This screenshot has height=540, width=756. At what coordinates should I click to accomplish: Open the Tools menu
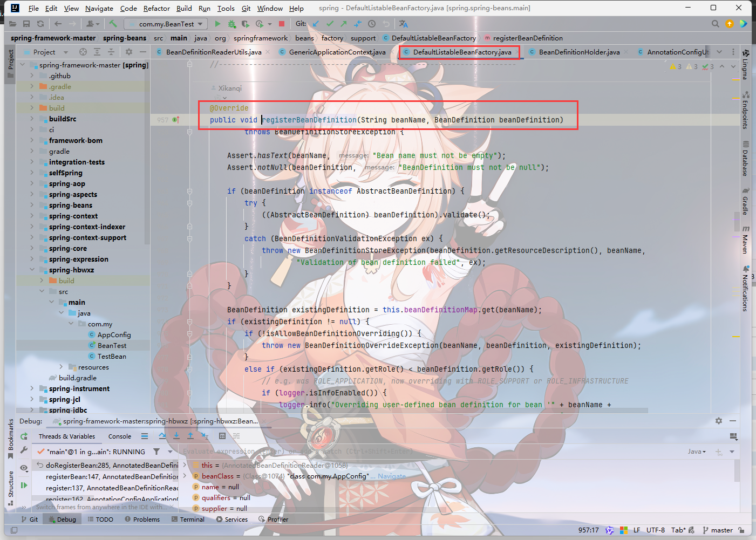point(226,8)
